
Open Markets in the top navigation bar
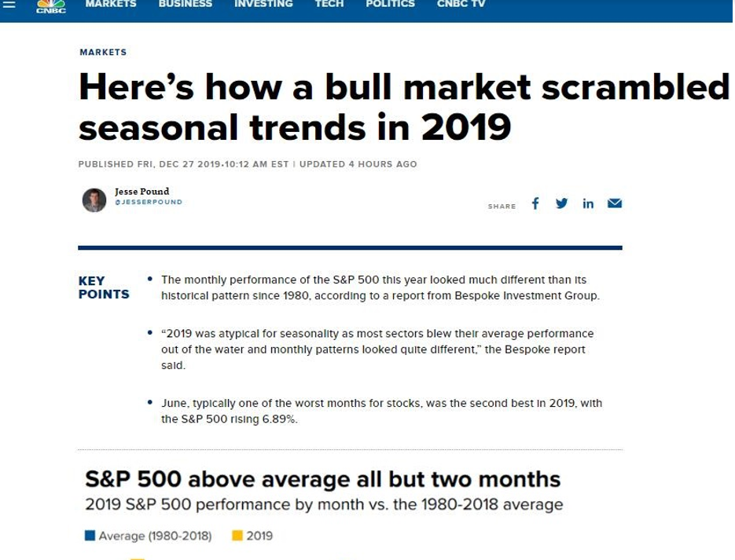110,4
